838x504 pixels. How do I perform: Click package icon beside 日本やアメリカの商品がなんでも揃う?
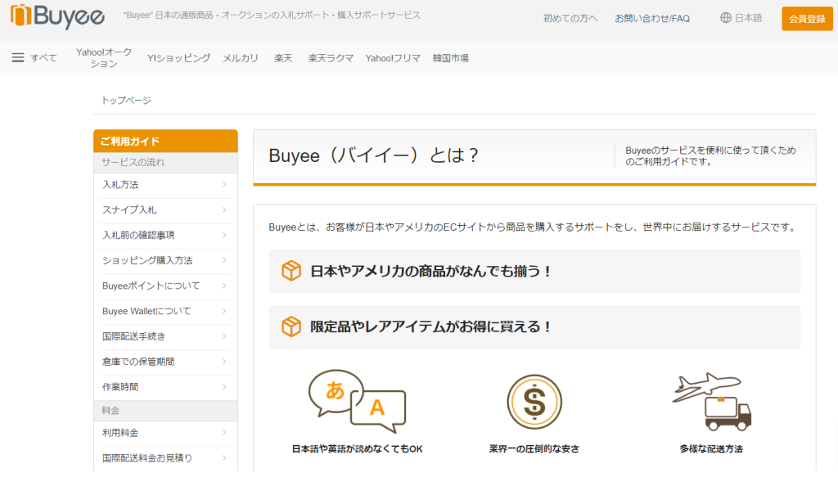point(288,271)
